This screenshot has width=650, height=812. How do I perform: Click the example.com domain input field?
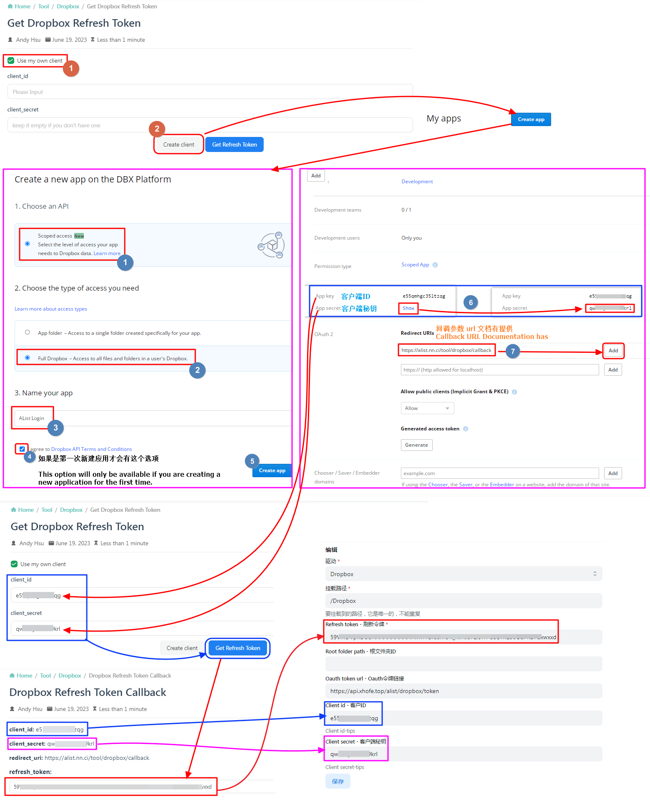[500, 473]
